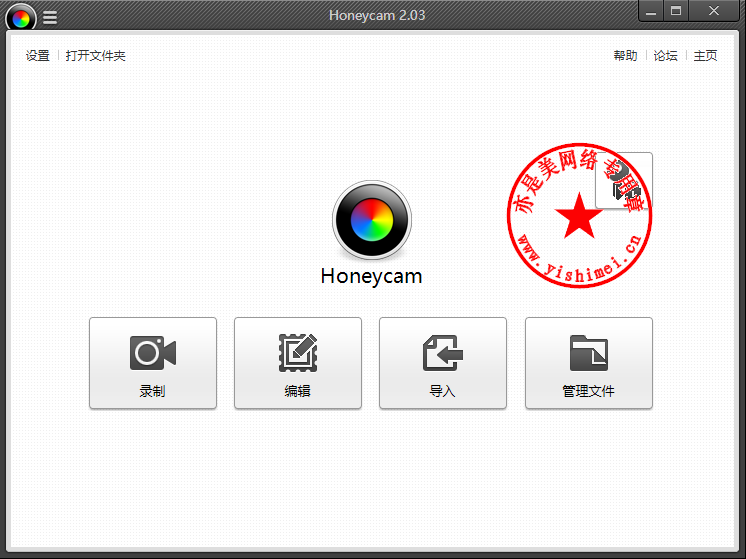Image resolution: width=746 pixels, height=559 pixels.
Task: Click the 录制 record button
Action: [153, 363]
